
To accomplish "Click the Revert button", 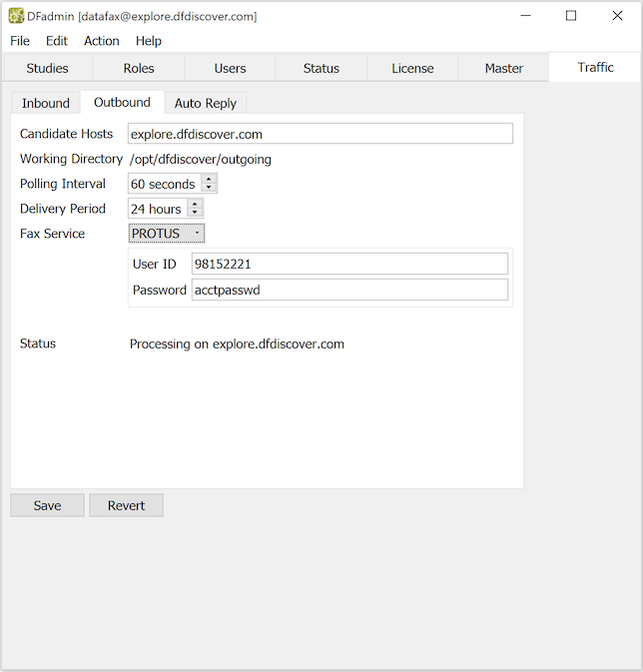I will pyautogui.click(x=126, y=505).
